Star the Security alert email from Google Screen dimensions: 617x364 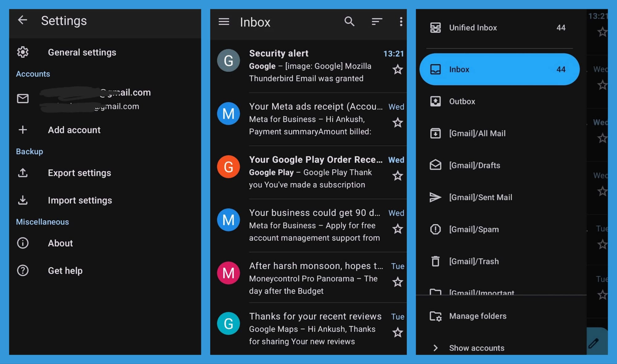coord(398,69)
